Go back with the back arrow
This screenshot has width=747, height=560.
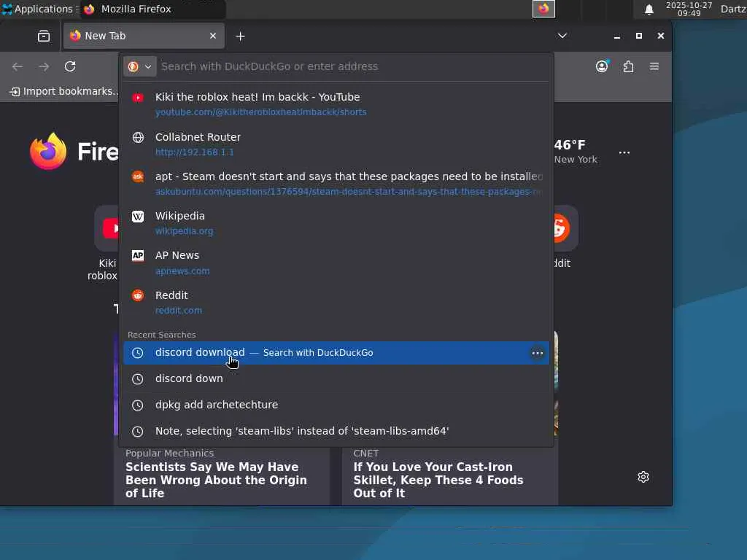[18, 66]
